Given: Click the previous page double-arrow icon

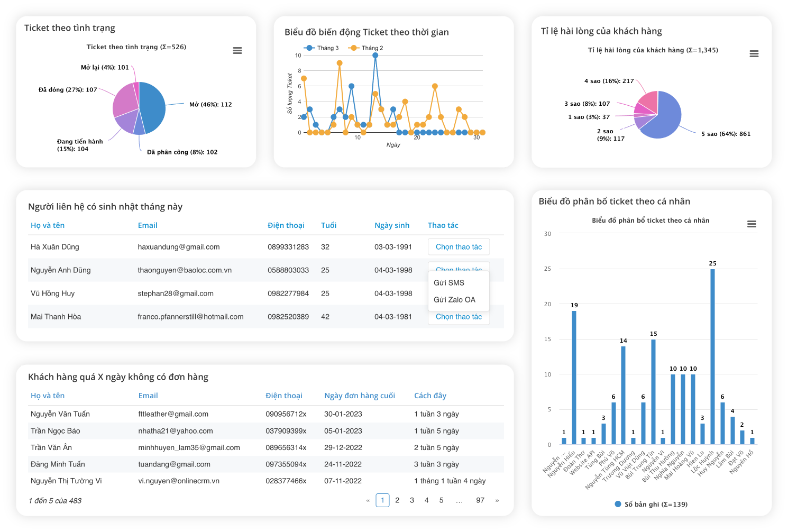Looking at the screenshot, I should 368,500.
